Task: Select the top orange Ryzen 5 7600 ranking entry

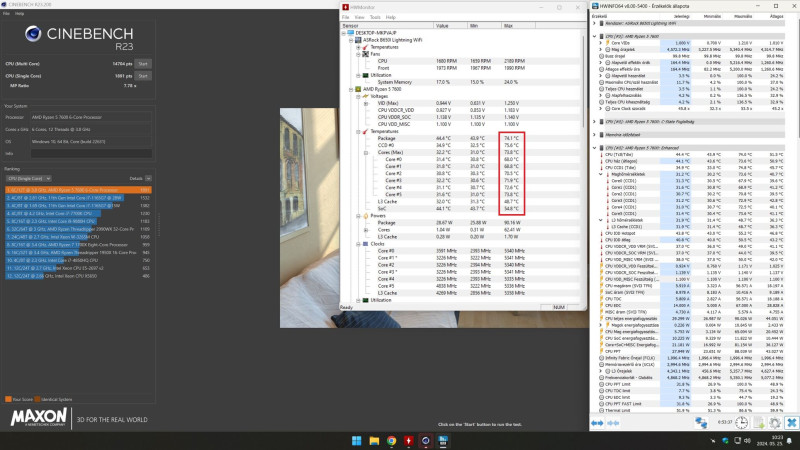Action: point(78,190)
